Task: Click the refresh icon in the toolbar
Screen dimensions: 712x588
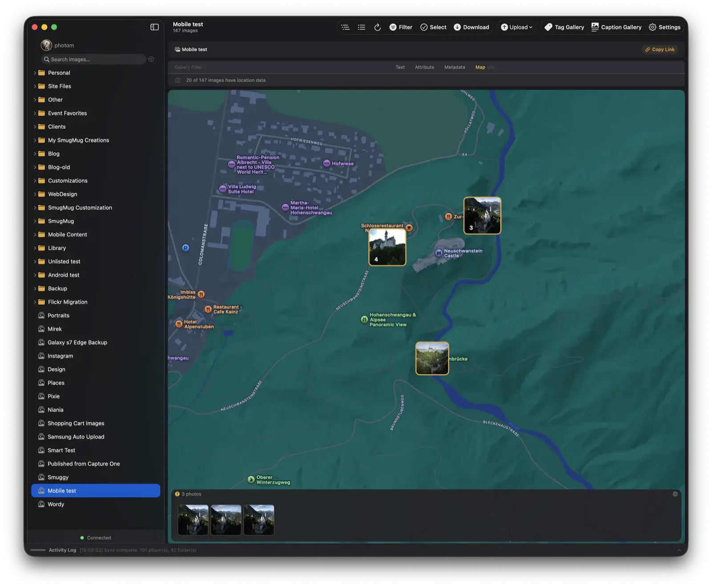Action: (377, 27)
